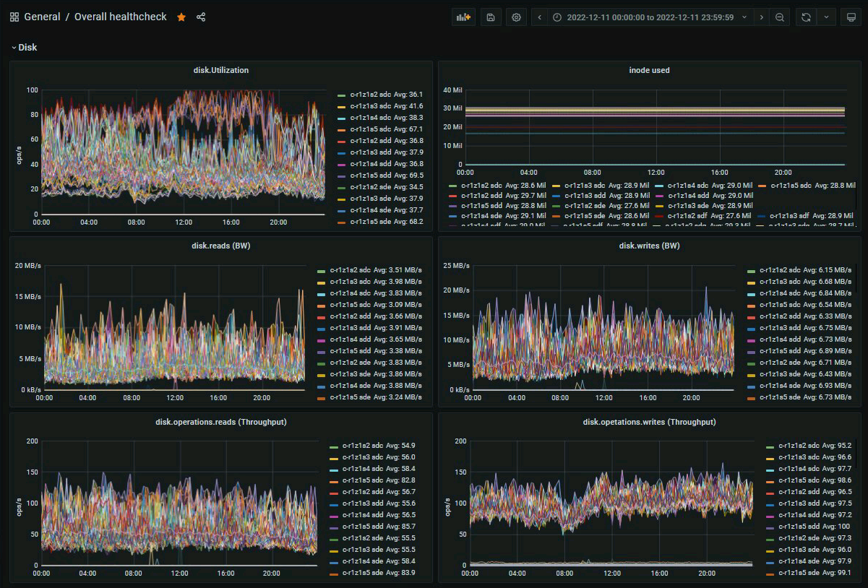Image resolution: width=868 pixels, height=588 pixels.
Task: Shift time range backward
Action: 539,17
